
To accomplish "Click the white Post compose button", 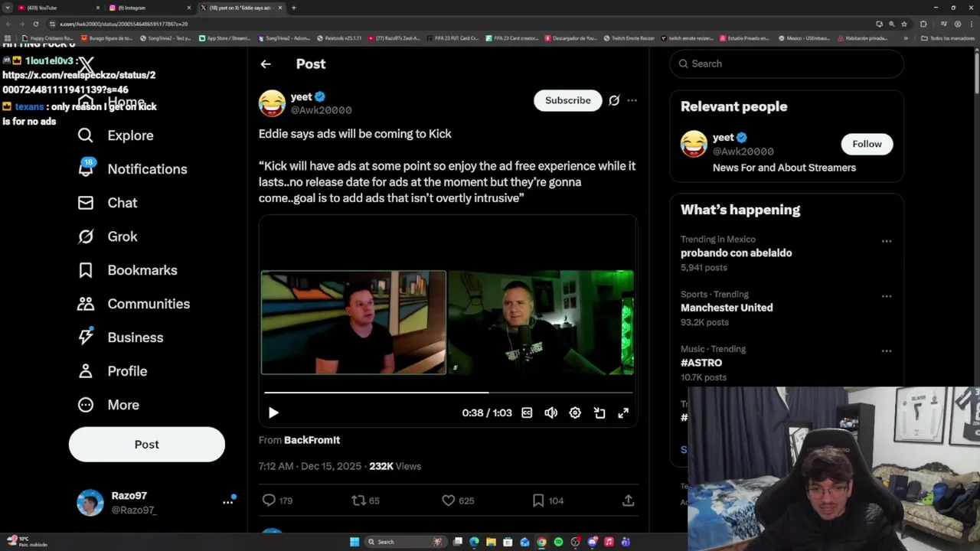I will [147, 445].
